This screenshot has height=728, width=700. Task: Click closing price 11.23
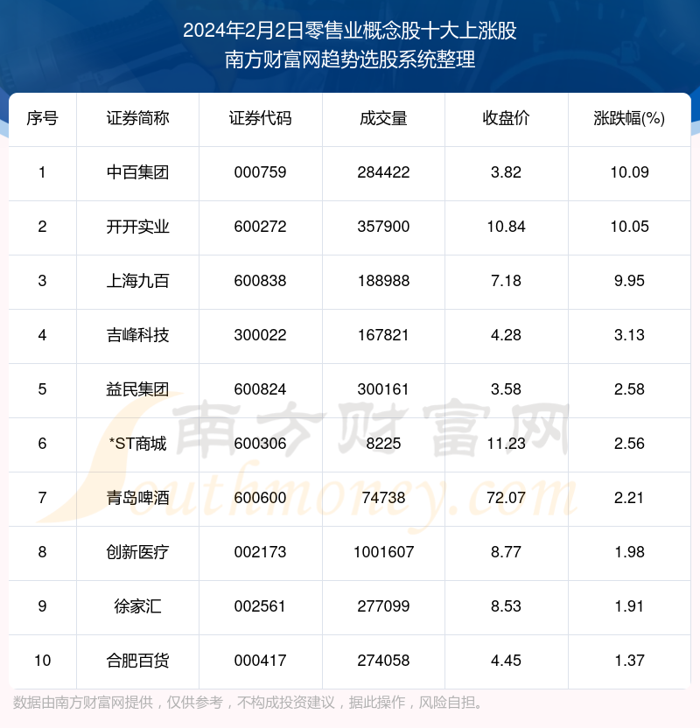(x=506, y=444)
